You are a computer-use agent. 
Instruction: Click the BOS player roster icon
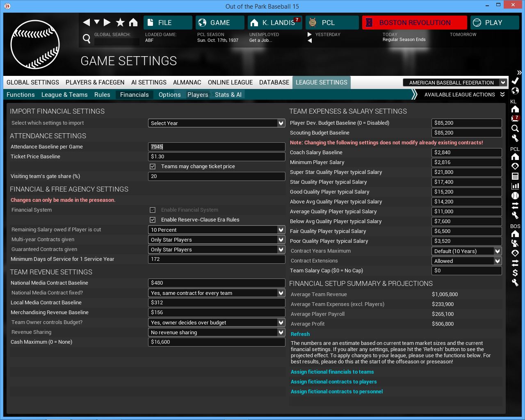point(515,243)
